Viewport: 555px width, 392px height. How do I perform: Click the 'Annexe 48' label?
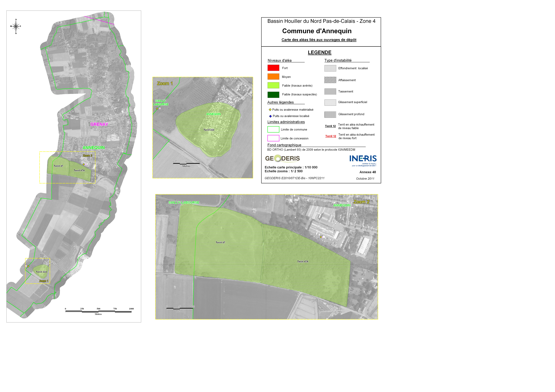[x=368, y=172]
